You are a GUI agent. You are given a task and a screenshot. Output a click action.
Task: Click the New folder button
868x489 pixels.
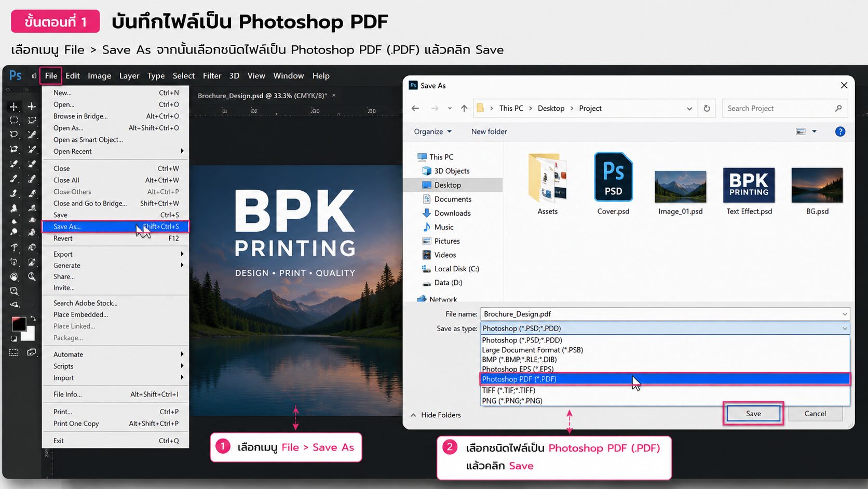click(x=489, y=132)
